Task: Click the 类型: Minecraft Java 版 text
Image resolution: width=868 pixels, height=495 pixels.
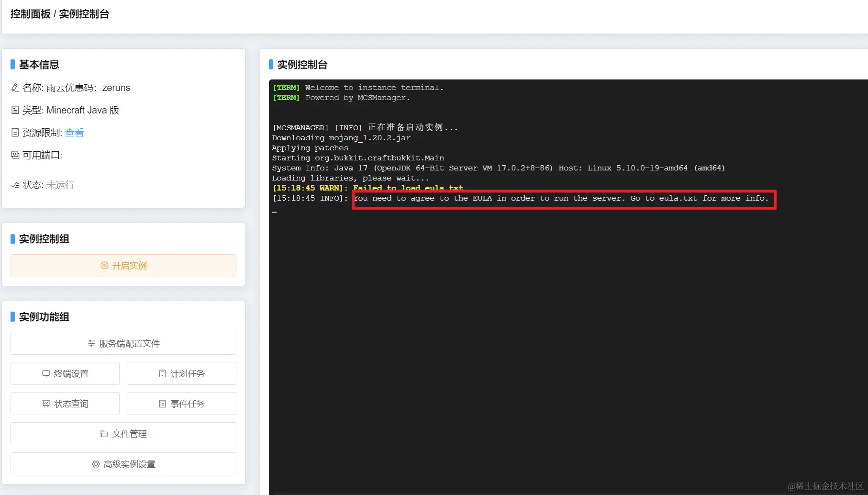Action: click(71, 110)
